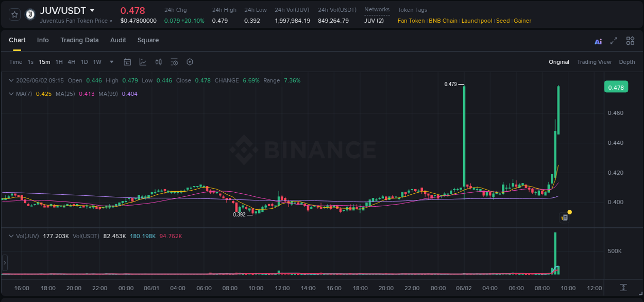Click the MA(99) value 0.404
The image size is (644, 302).
coord(129,94)
